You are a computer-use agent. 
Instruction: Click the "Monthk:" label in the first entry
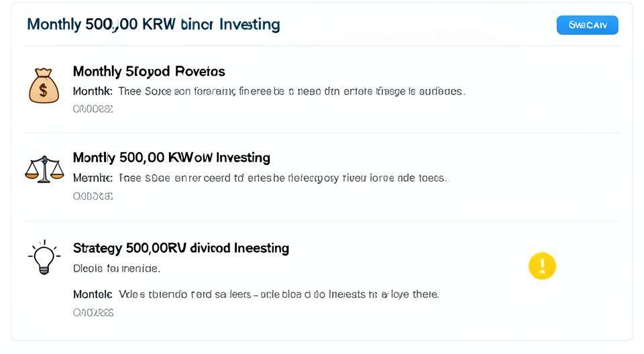pos(93,91)
